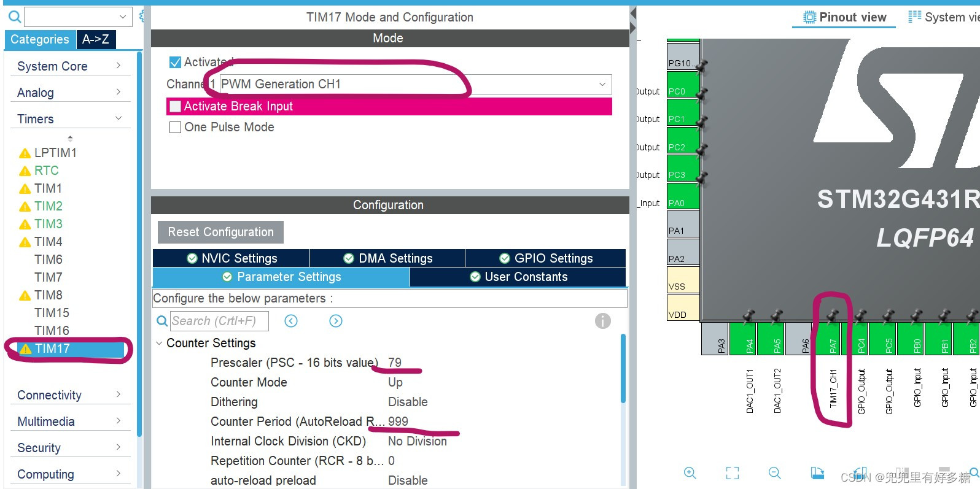Viewport: 980px width, 489px height.
Task: Zoom in on the pinout view
Action: pos(690,473)
